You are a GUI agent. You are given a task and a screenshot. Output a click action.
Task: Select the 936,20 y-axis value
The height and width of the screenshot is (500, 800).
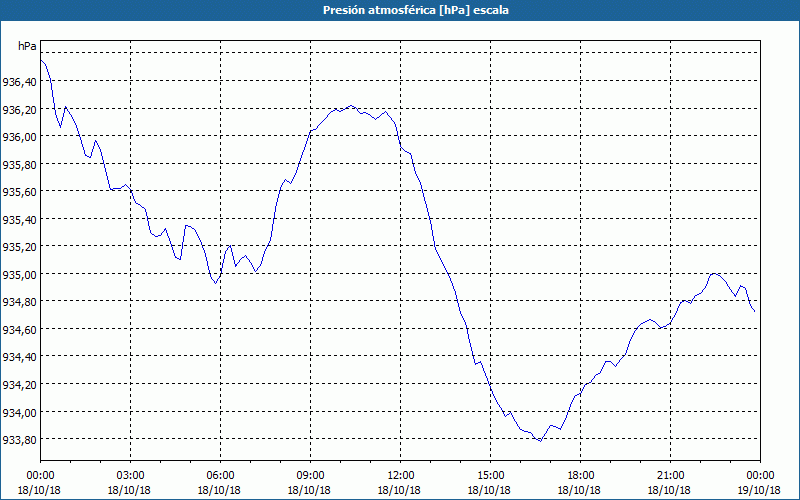pyautogui.click(x=19, y=109)
